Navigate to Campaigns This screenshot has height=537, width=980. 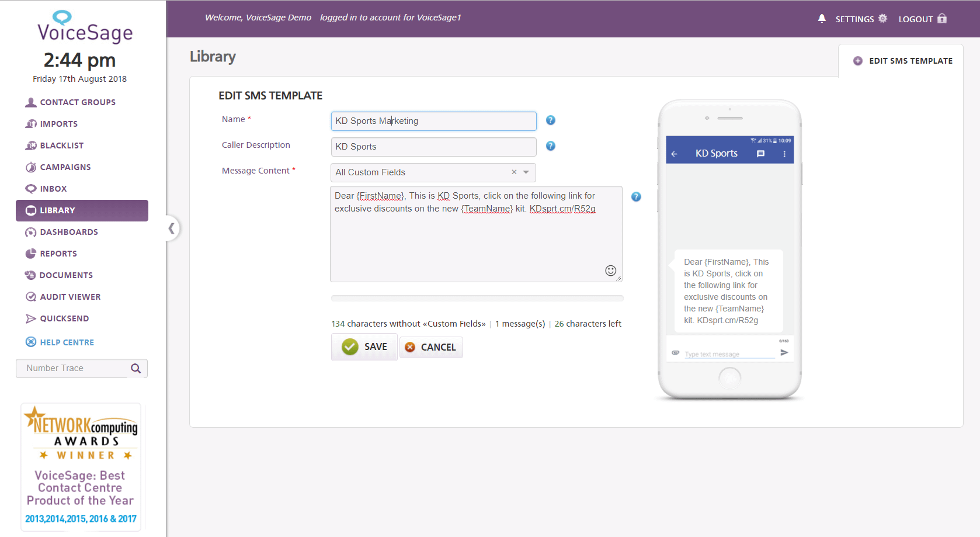[65, 167]
